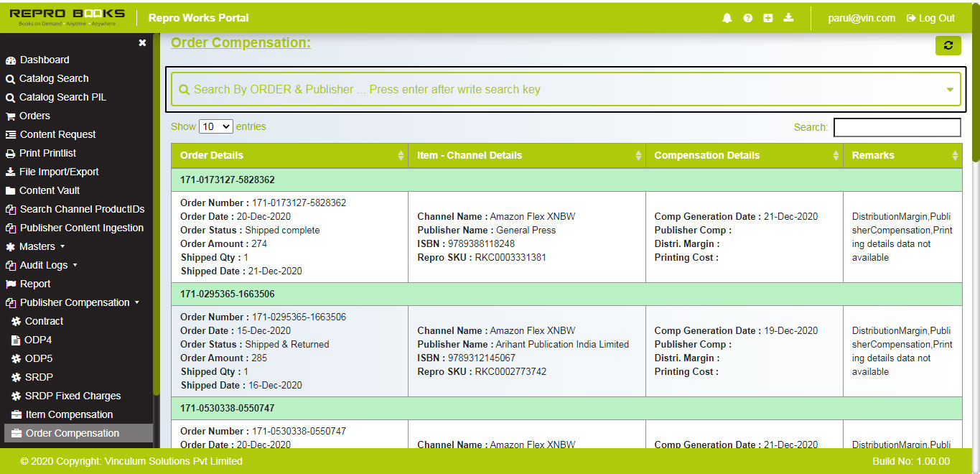The width and height of the screenshot is (980, 474).
Task: Click the download icon in top bar
Action: (788, 18)
